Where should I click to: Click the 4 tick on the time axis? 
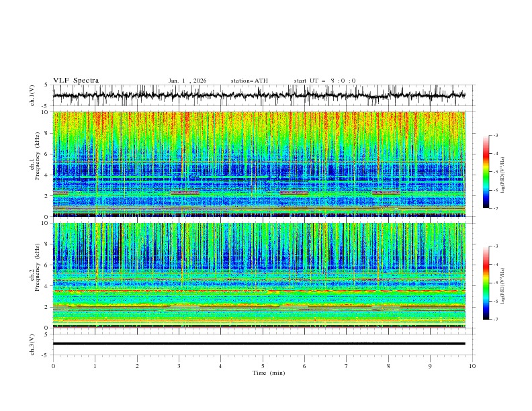(220, 366)
